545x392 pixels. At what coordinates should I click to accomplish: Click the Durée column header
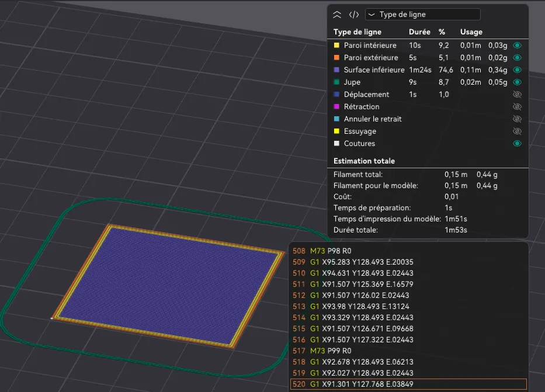(419, 32)
